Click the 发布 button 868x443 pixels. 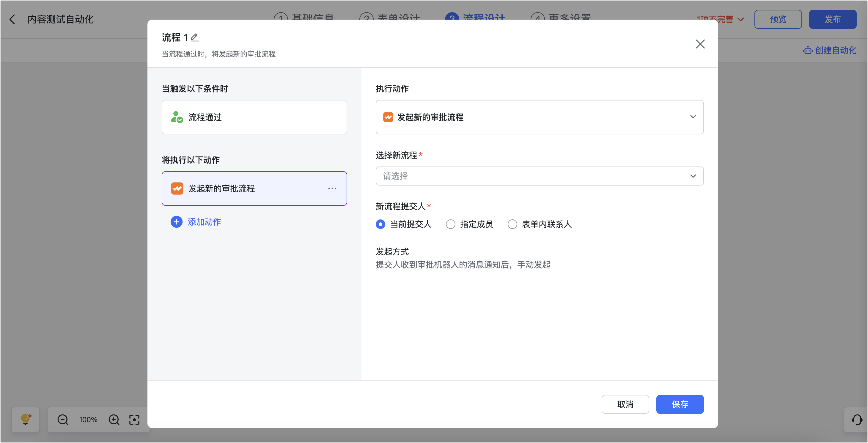[x=832, y=19]
